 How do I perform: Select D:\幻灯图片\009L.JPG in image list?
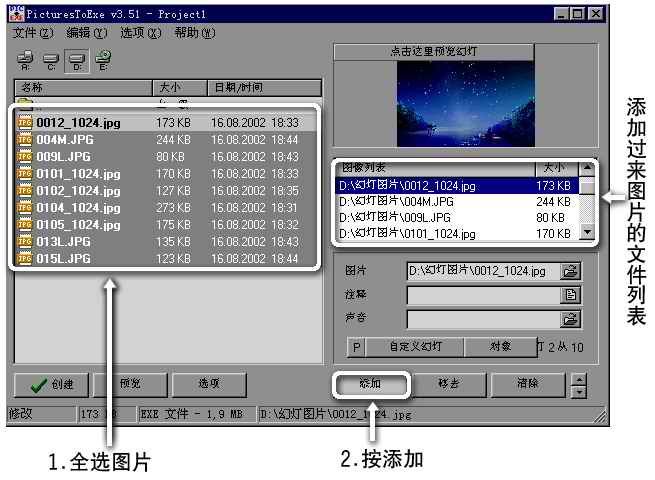[457, 218]
